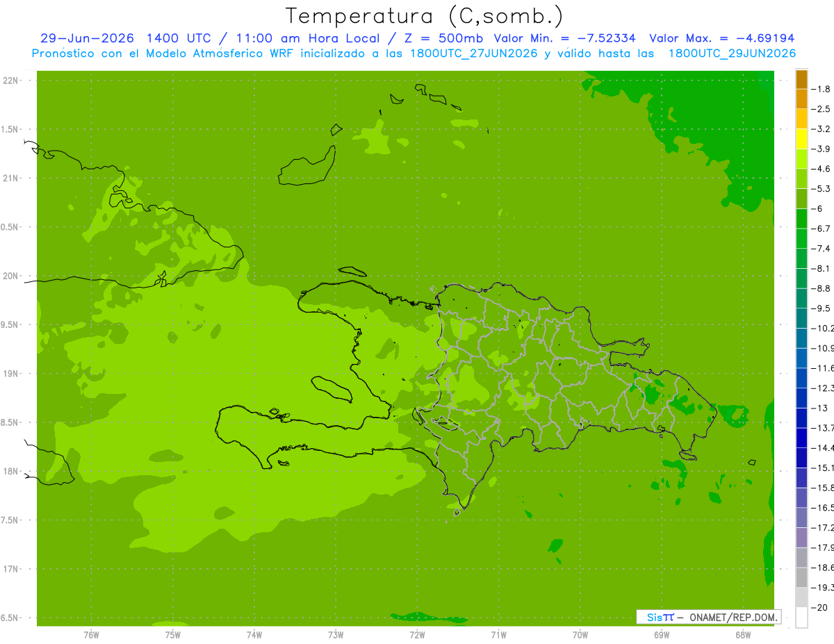
Task: Click the '-10.2' colorbar value label
Action: tap(823, 328)
